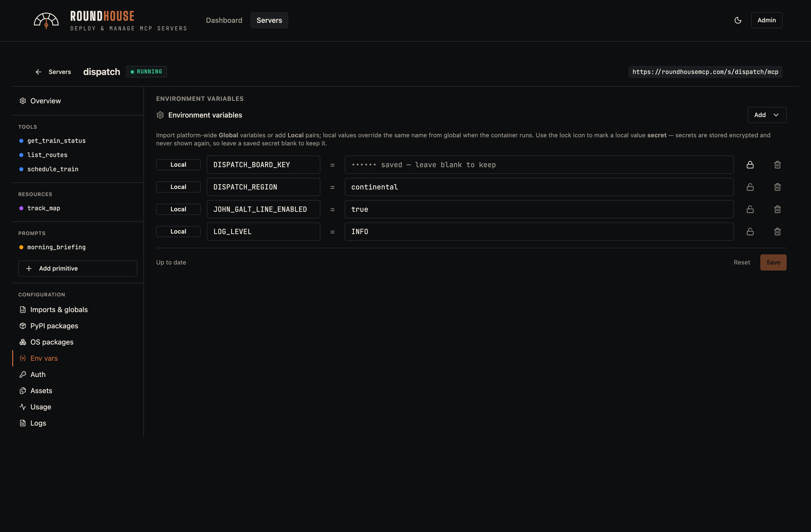
Task: Click the plus icon in Add primitive
Action: click(29, 268)
